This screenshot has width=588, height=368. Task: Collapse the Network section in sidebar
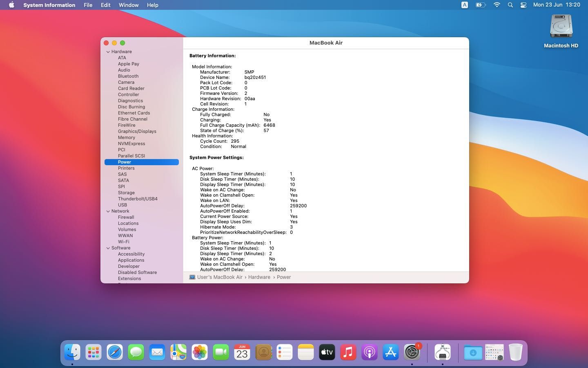click(x=108, y=211)
